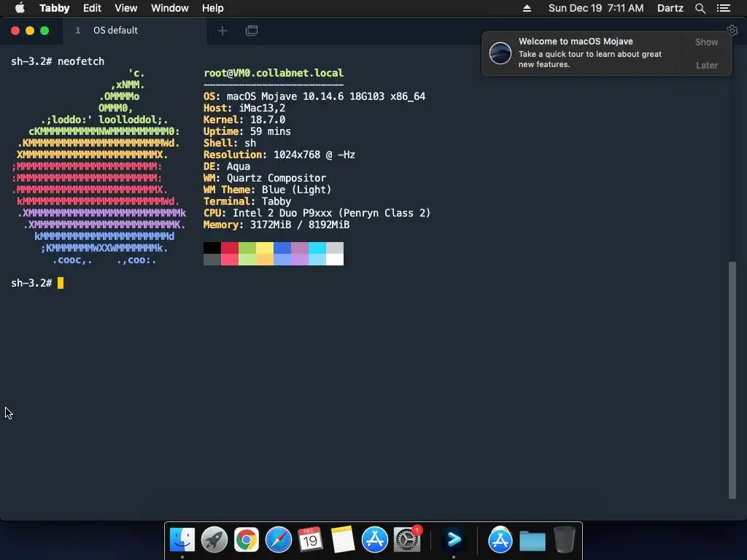Open the View menu

click(x=125, y=8)
